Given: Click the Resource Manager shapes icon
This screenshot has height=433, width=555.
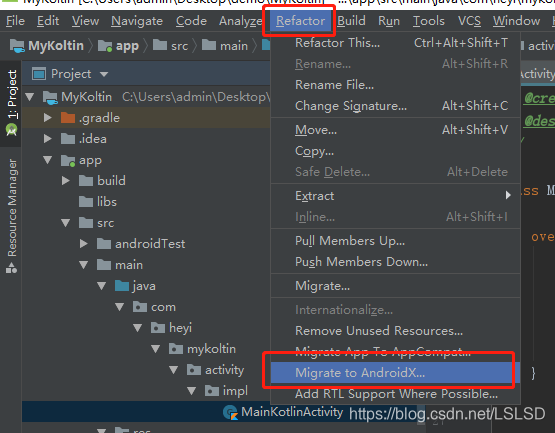Looking at the screenshot, I should click(x=11, y=268).
